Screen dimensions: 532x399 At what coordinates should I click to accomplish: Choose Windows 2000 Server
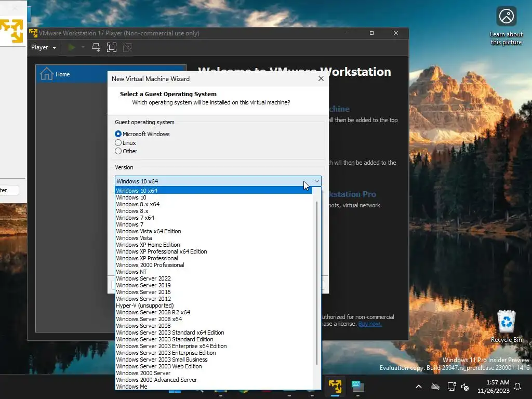click(x=214, y=373)
